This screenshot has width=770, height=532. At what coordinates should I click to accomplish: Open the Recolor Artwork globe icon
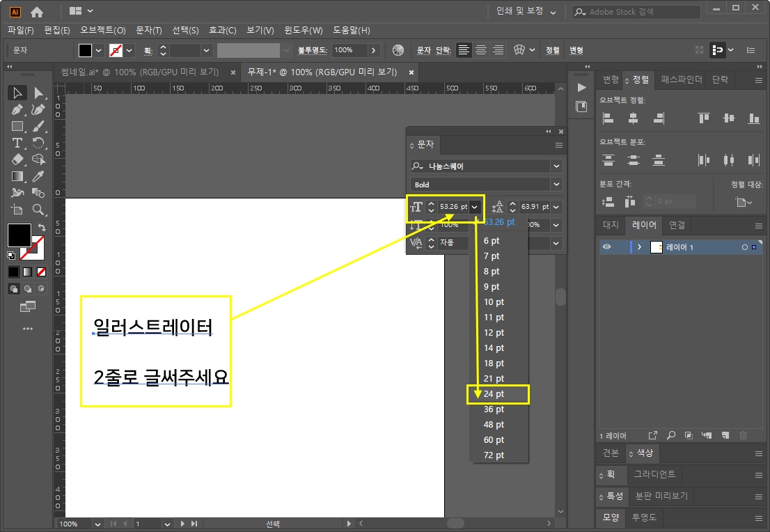pyautogui.click(x=398, y=50)
